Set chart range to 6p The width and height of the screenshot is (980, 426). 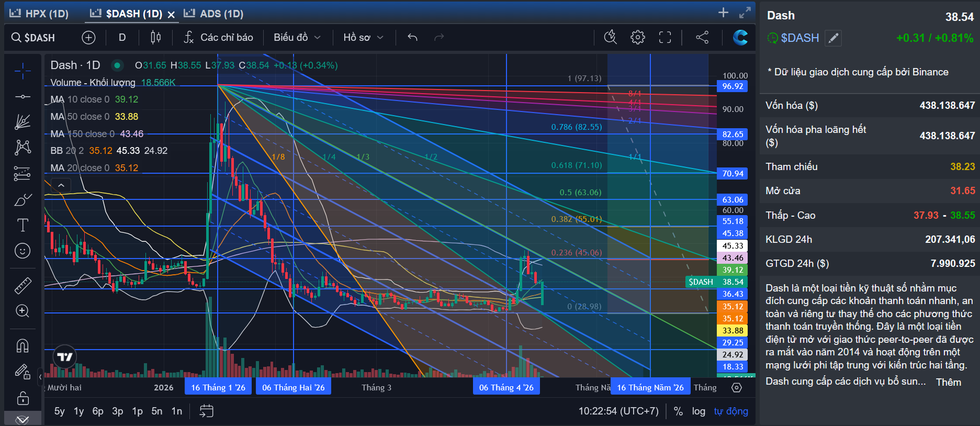point(98,411)
